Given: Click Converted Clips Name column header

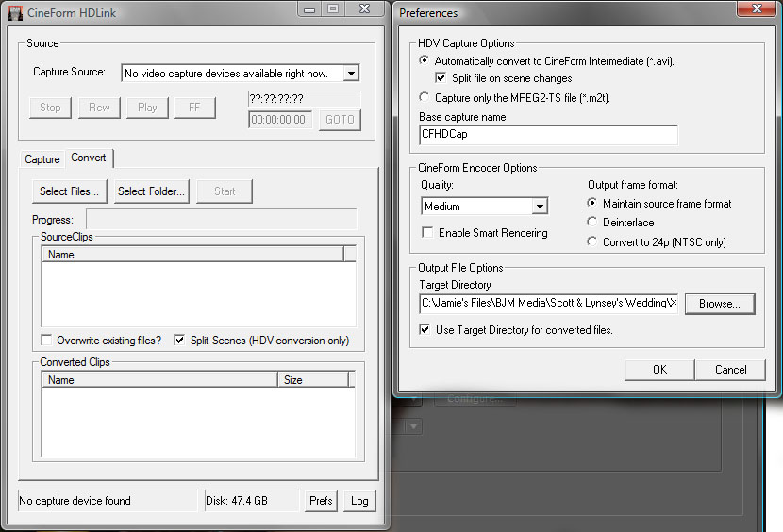Looking at the screenshot, I should (159, 379).
